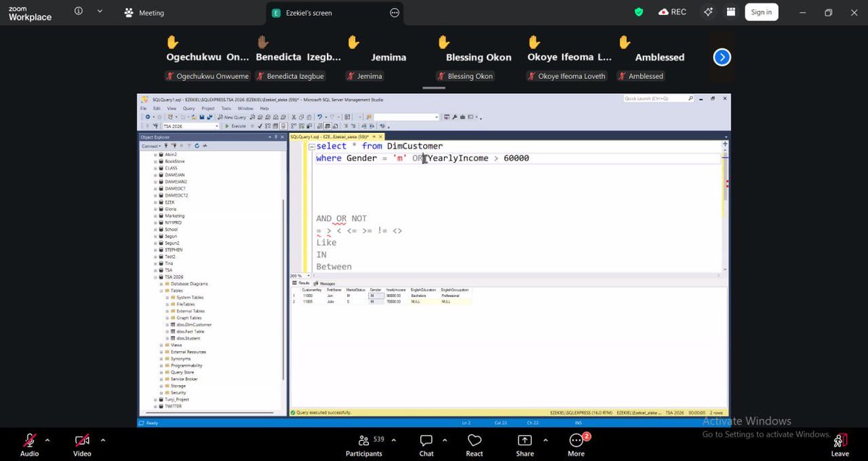Open Ezekiel's screen share options ellipsis
868x461 pixels.
tap(394, 12)
